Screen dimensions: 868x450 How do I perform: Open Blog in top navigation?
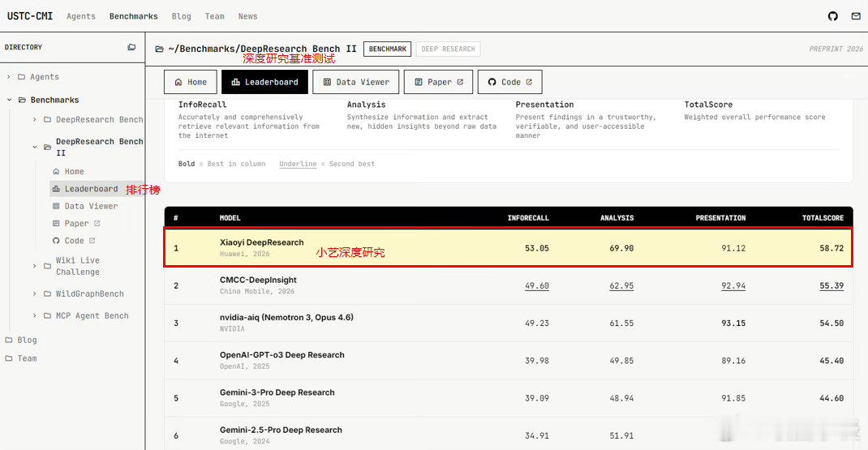point(181,16)
